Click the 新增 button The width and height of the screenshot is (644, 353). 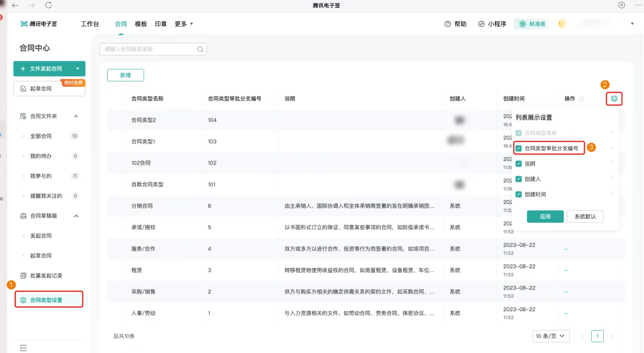point(125,75)
